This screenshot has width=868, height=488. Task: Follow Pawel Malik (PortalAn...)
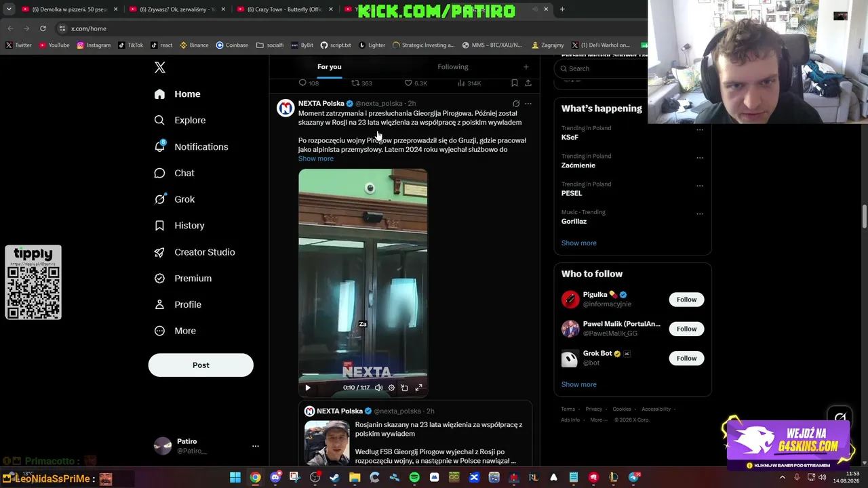[x=686, y=329]
